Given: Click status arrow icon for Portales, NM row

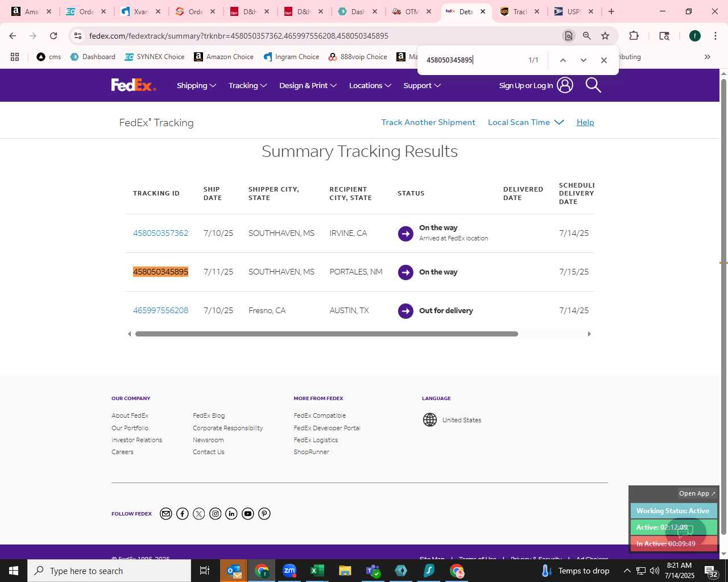Looking at the screenshot, I should point(406,272).
